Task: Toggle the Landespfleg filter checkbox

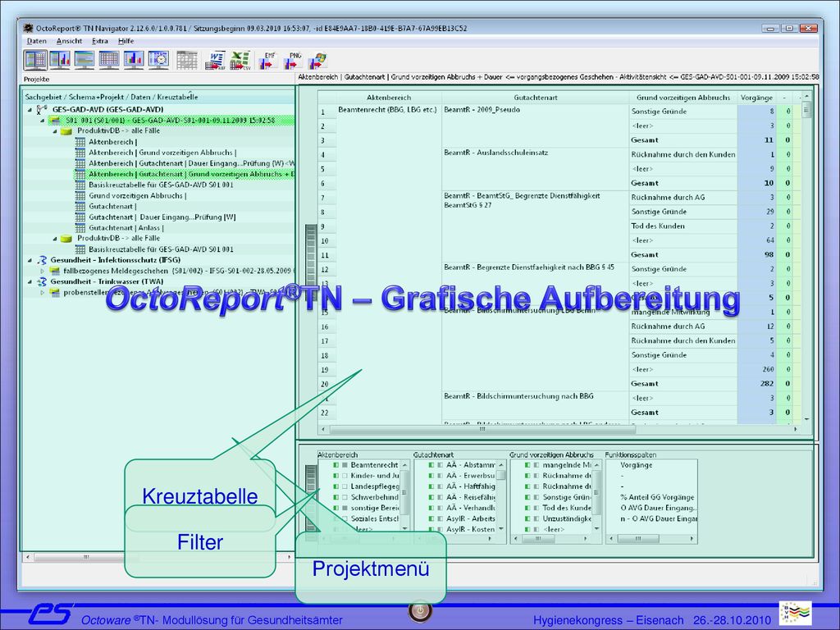Action: coord(345,486)
